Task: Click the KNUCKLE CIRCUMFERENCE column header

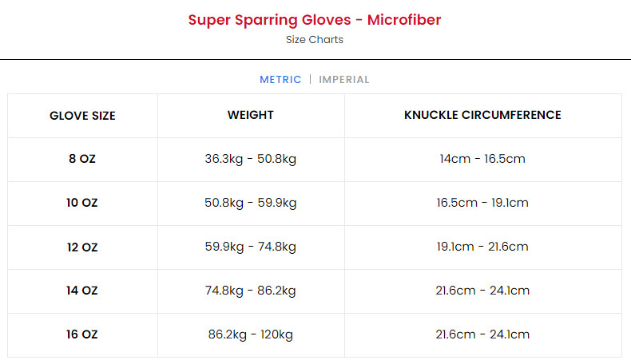Action: [x=482, y=115]
